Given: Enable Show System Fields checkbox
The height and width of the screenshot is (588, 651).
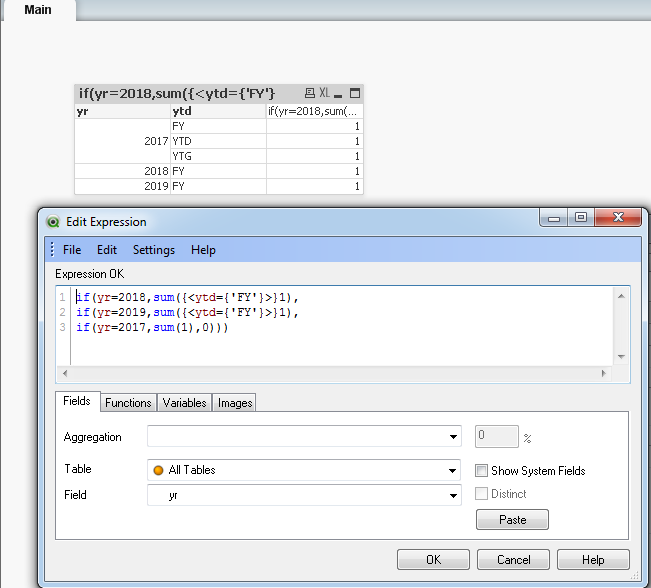Looking at the screenshot, I should 481,470.
